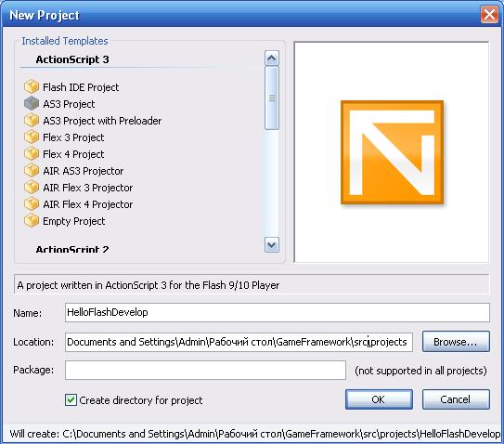The image size is (504, 444).
Task: Click the Flex 4 Project cube icon
Action: point(32,154)
